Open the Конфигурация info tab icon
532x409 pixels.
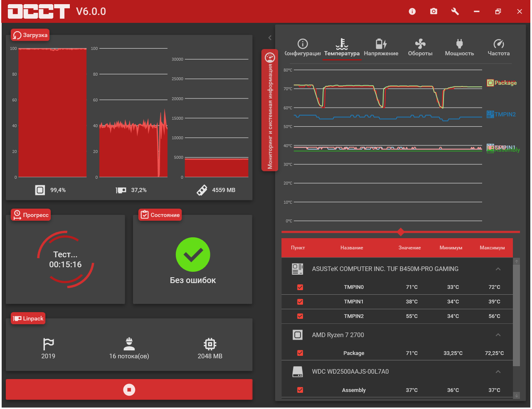click(303, 44)
